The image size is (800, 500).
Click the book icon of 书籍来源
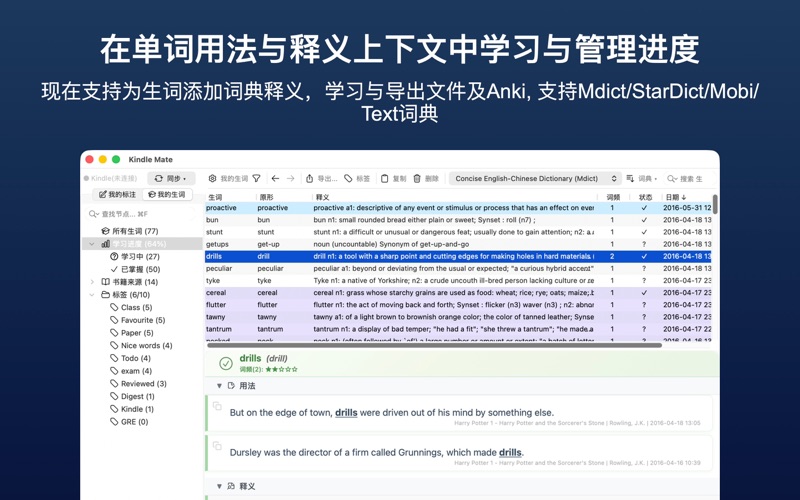(x=105, y=282)
